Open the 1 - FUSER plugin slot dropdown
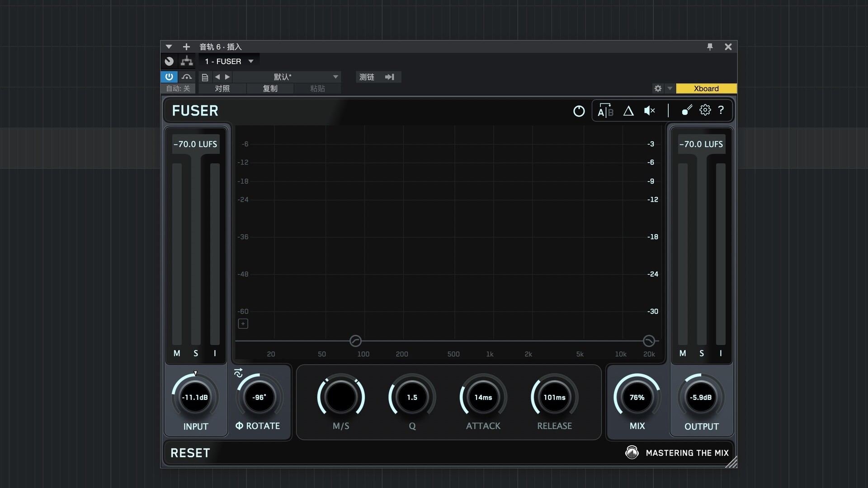 click(229, 61)
